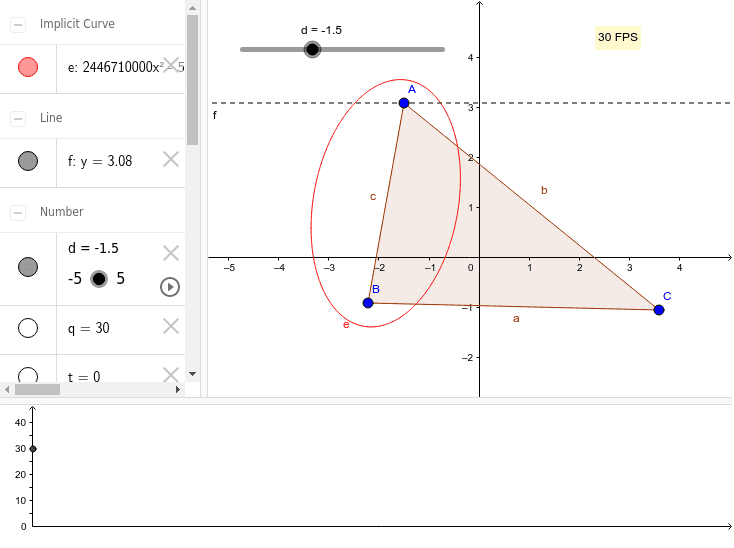
Task: Click the d = -1.5 text in algebra view
Action: click(93, 248)
